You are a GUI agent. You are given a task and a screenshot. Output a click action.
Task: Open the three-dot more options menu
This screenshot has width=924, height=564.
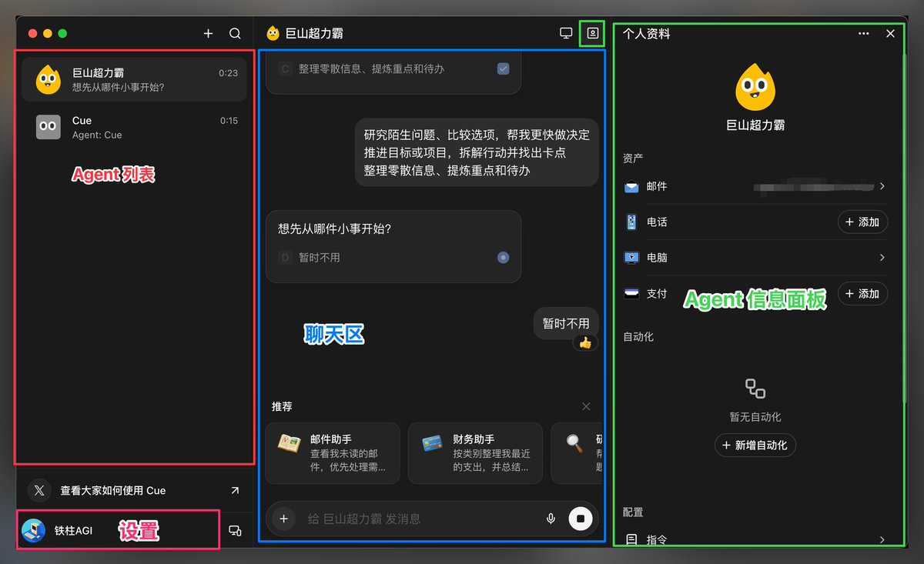(864, 34)
